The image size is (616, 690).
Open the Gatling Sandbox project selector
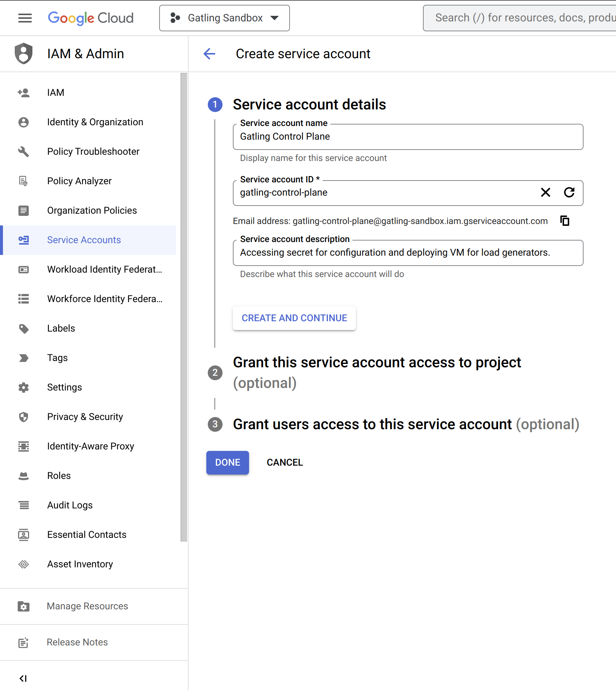coord(224,18)
